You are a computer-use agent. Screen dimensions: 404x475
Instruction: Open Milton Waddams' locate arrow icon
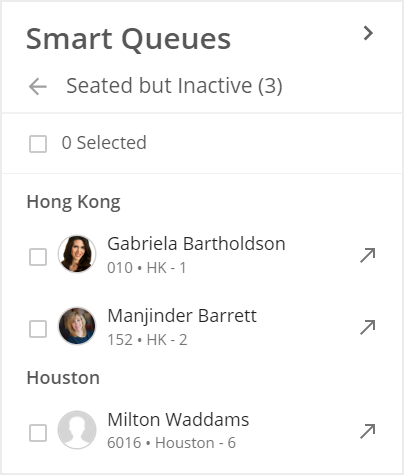(x=368, y=431)
